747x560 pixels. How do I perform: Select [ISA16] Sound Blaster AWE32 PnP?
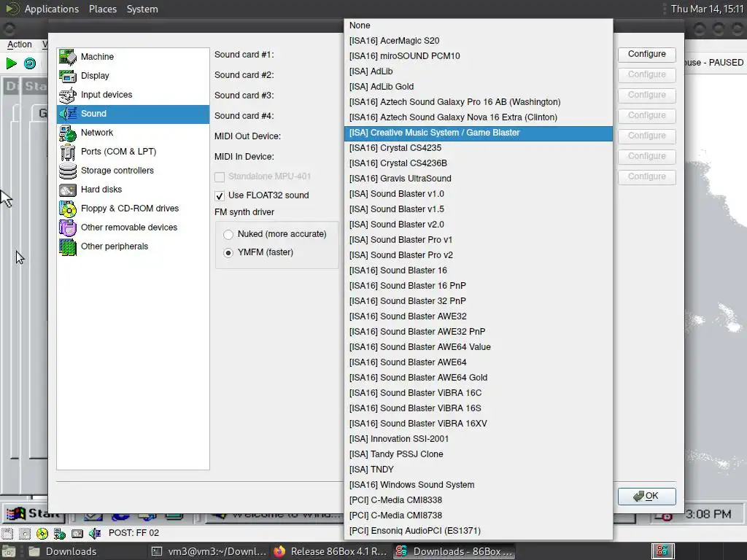[479, 332]
